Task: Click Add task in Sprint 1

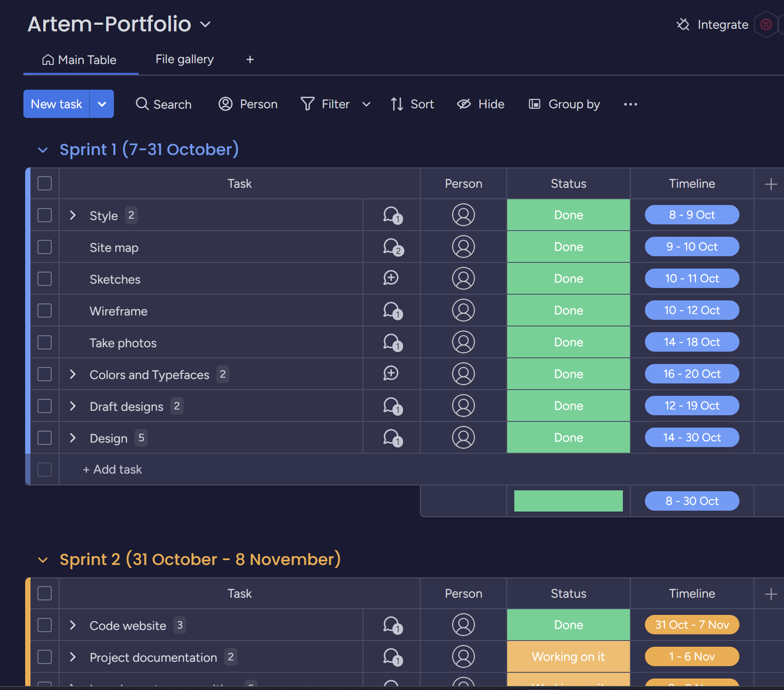Action: click(113, 469)
